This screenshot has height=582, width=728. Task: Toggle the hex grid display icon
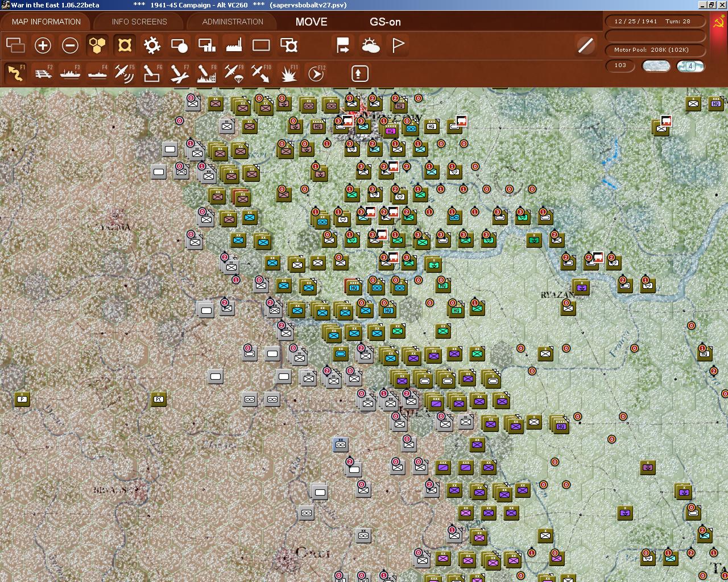[97, 45]
